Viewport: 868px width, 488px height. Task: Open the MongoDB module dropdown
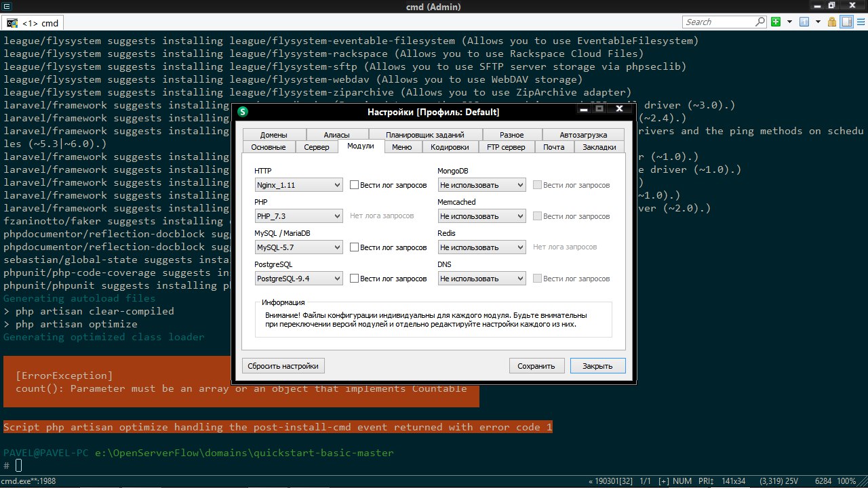point(481,185)
